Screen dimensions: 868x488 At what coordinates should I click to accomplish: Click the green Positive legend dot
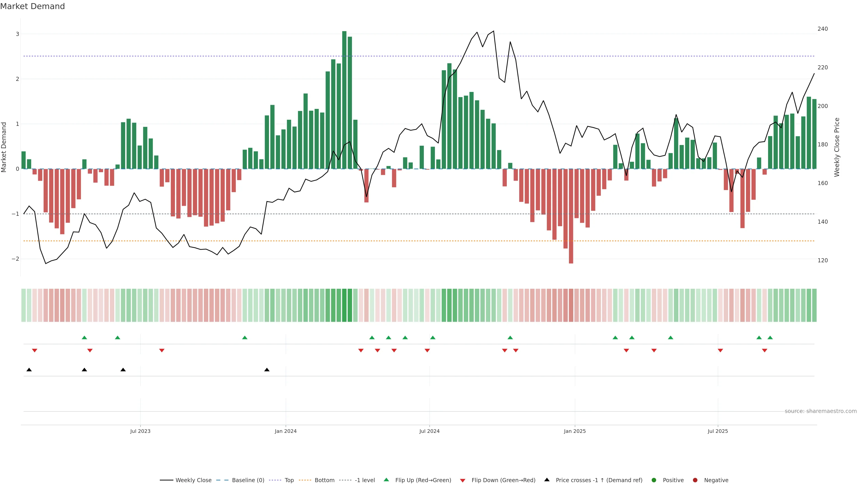[x=654, y=480]
